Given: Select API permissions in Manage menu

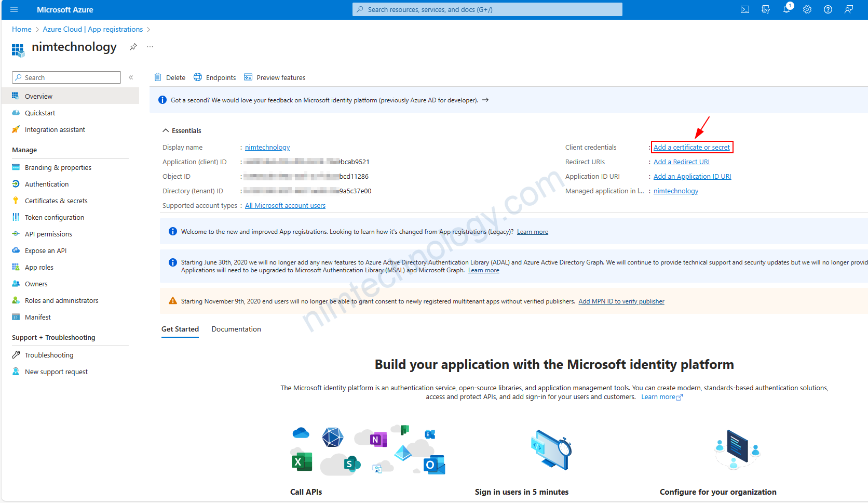Looking at the screenshot, I should click(x=48, y=234).
